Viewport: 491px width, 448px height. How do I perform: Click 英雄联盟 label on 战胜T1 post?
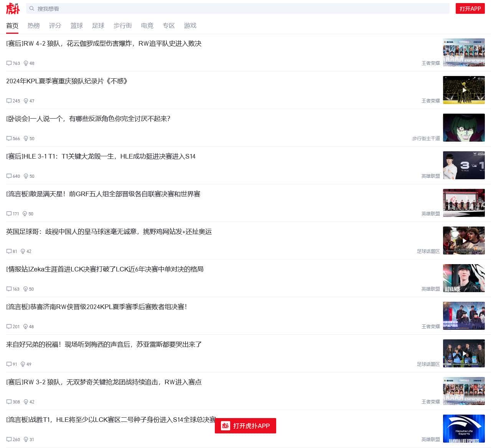coord(431,440)
